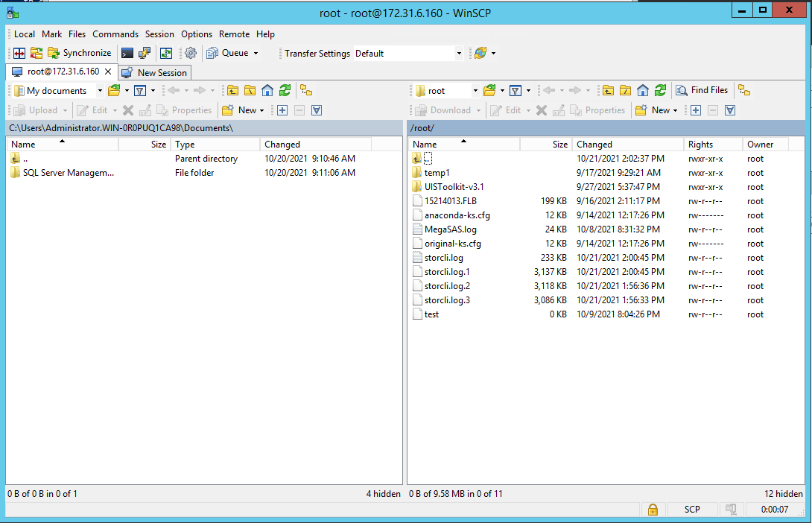The image size is (812, 523).
Task: Select the file anaconda-ks.cfg
Action: [x=457, y=215]
